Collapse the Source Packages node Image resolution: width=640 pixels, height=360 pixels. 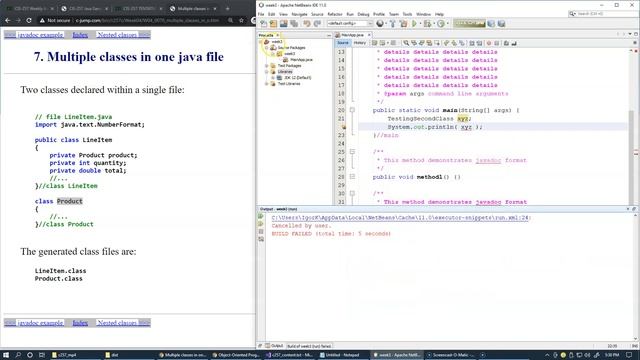(x=267, y=48)
